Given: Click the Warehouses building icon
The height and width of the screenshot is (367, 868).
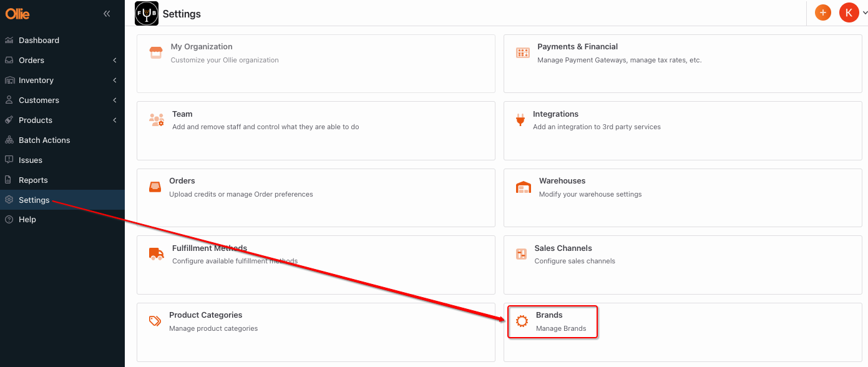Looking at the screenshot, I should pos(523,187).
